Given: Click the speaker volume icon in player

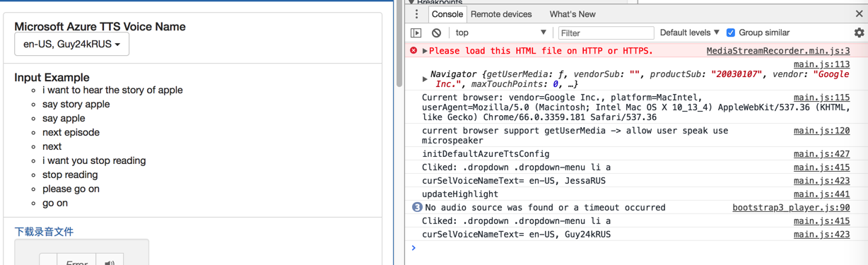Looking at the screenshot, I should (110, 261).
